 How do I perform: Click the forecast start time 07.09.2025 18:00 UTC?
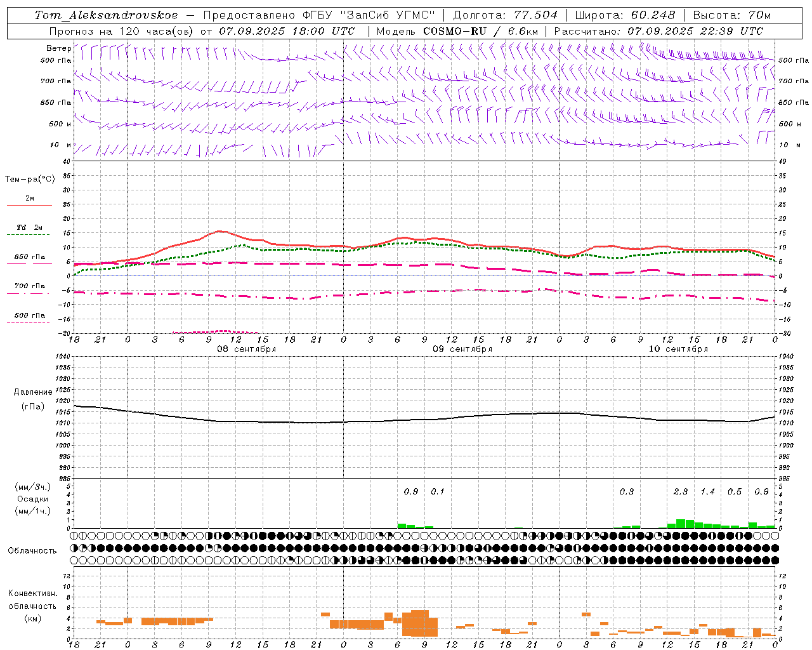(287, 30)
